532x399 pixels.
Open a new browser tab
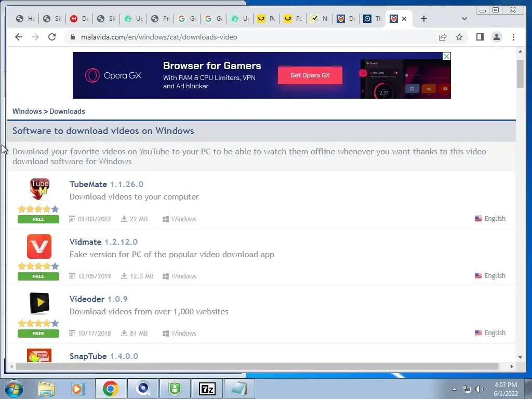pyautogui.click(x=424, y=19)
